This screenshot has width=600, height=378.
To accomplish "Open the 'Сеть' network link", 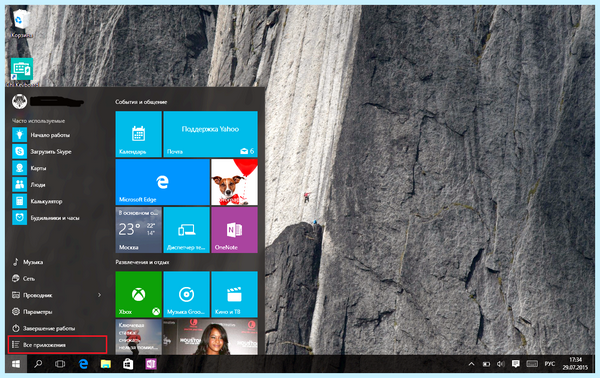I will [x=57, y=279].
